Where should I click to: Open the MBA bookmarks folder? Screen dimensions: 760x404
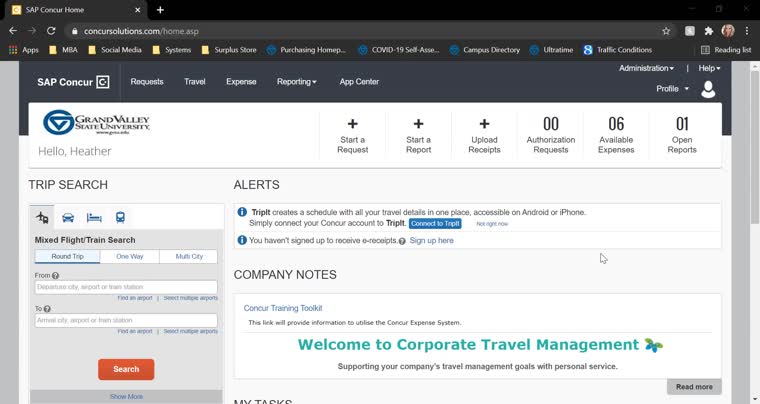click(63, 49)
